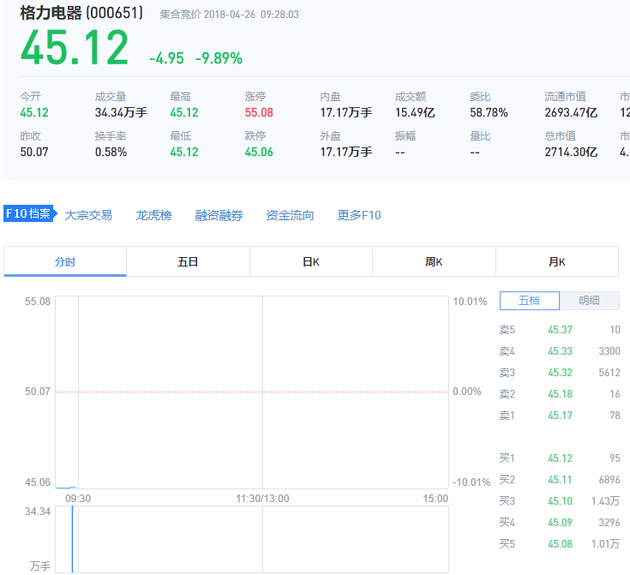Screen dimensions: 630x575
Task: Toggle the order panel to 明细
Action: pyautogui.click(x=589, y=301)
